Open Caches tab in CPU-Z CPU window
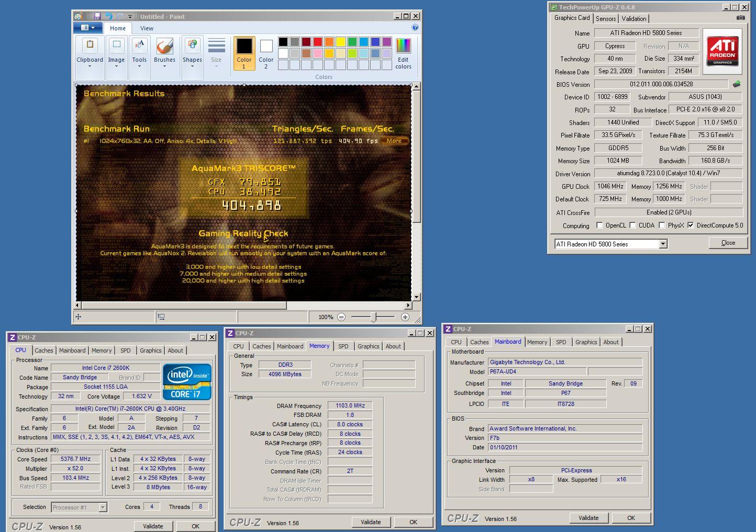The width and height of the screenshot is (756, 532). (44, 350)
